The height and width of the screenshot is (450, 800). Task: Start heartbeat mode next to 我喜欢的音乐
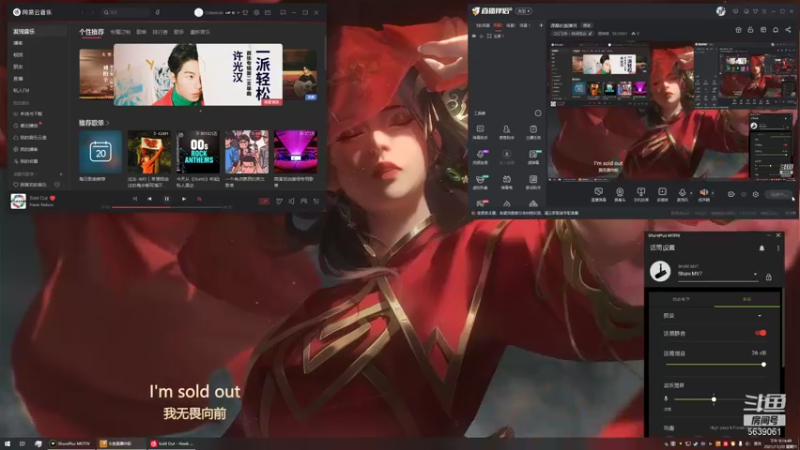[x=57, y=185]
